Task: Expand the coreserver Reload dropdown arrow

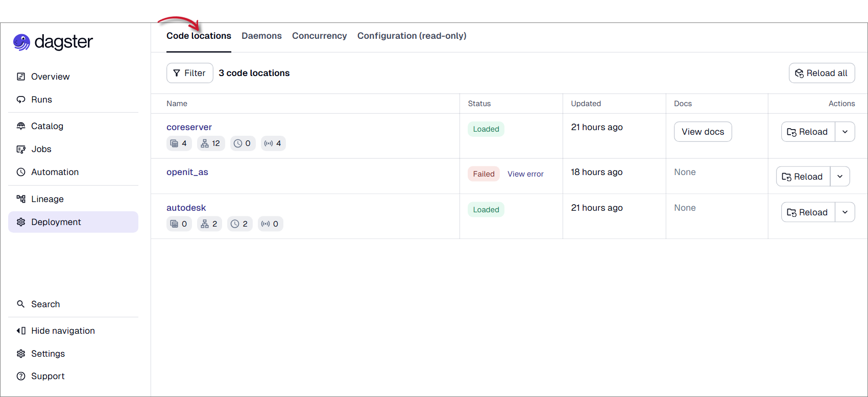Action: [x=845, y=132]
